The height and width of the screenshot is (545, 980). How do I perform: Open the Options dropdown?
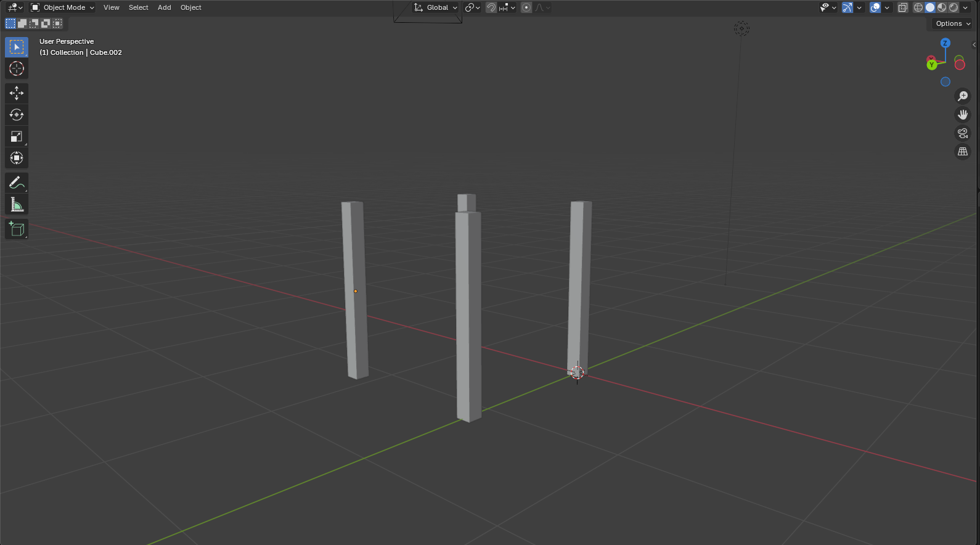(952, 23)
